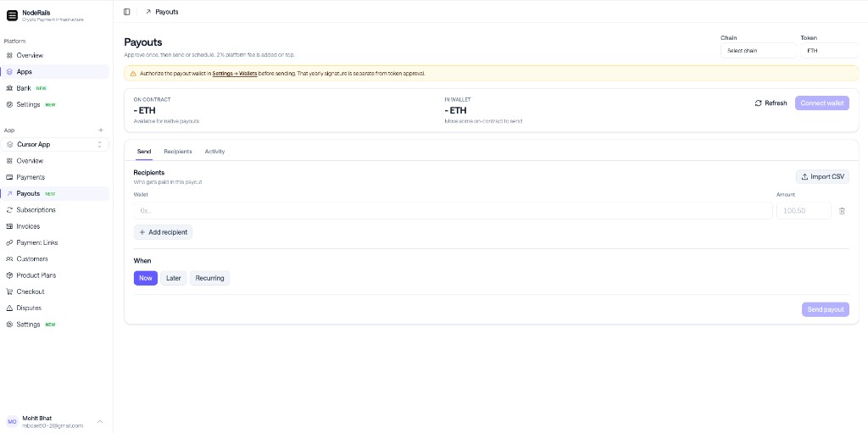This screenshot has width=868, height=433.
Task: Open Product Plans page
Action: coord(55,275)
